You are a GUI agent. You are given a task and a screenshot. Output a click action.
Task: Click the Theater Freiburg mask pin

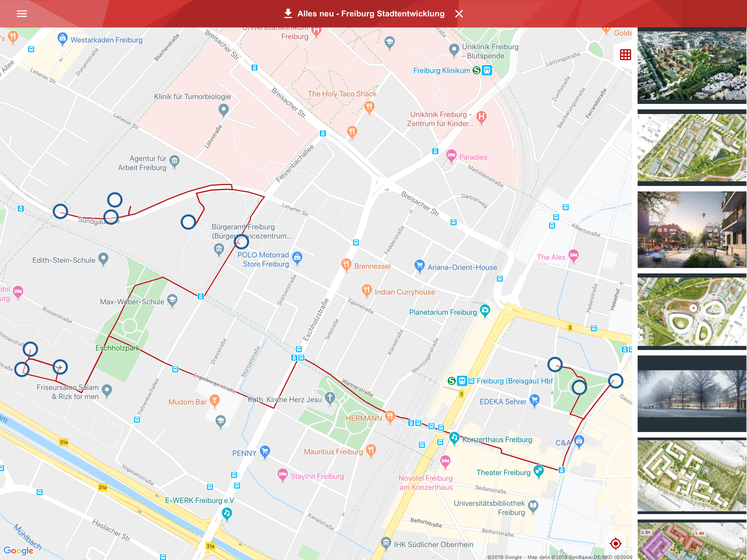[538, 471]
